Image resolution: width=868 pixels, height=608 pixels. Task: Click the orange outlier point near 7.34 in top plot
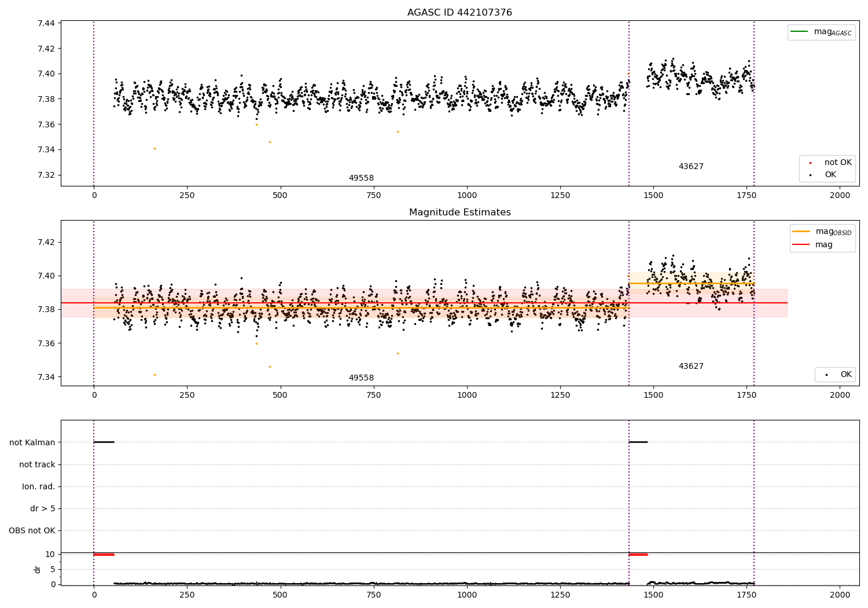155,148
